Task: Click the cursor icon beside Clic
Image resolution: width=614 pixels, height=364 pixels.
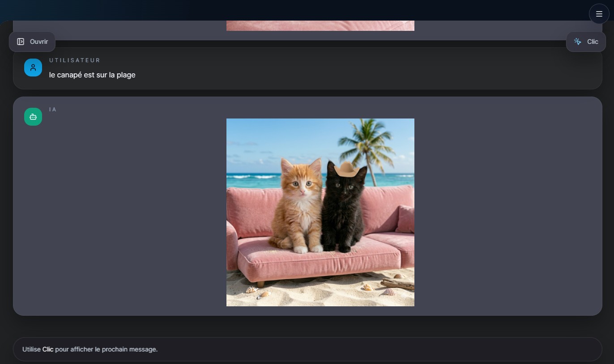Action: point(578,42)
